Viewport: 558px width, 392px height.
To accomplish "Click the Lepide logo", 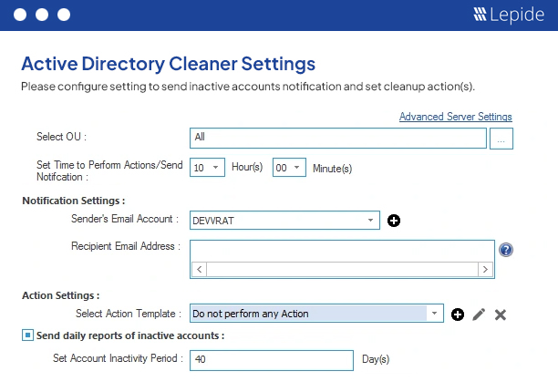I will tap(509, 15).
